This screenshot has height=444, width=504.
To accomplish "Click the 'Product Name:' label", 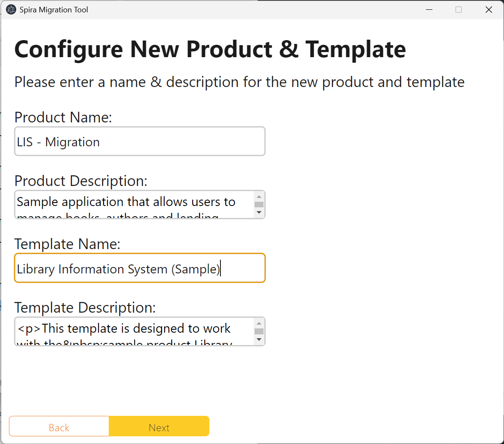I will pyautogui.click(x=64, y=117).
